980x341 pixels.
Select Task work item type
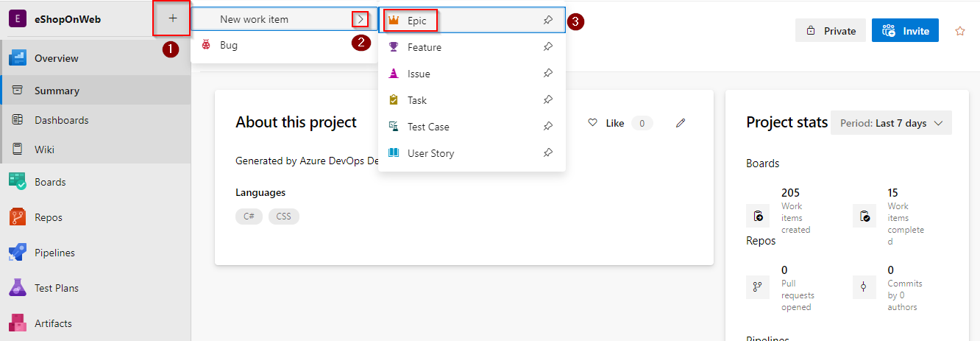coord(472,100)
